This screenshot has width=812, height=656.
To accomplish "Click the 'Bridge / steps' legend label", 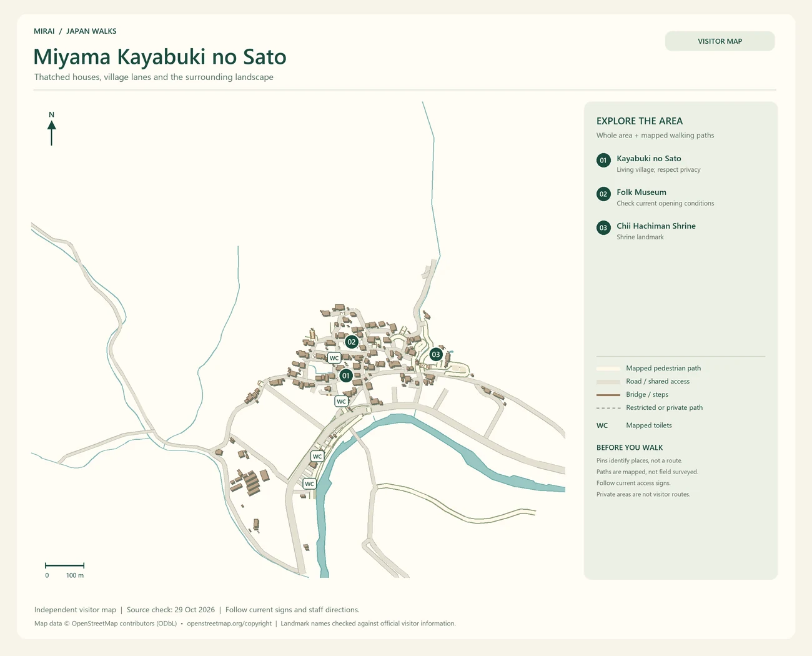I will point(647,395).
